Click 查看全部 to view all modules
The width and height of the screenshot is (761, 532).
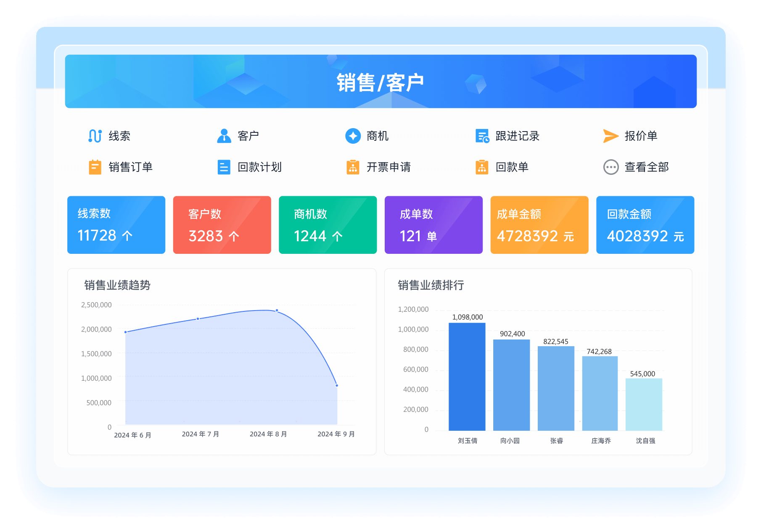611,167
